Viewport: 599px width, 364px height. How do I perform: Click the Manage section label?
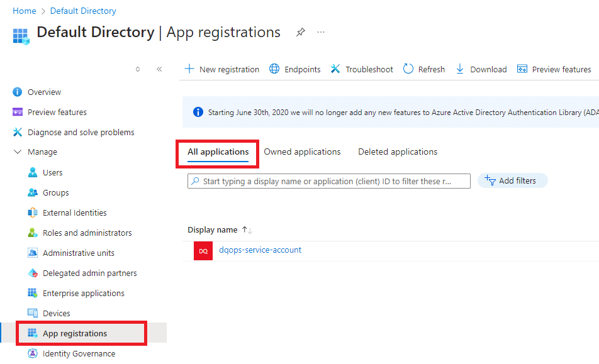tap(42, 152)
